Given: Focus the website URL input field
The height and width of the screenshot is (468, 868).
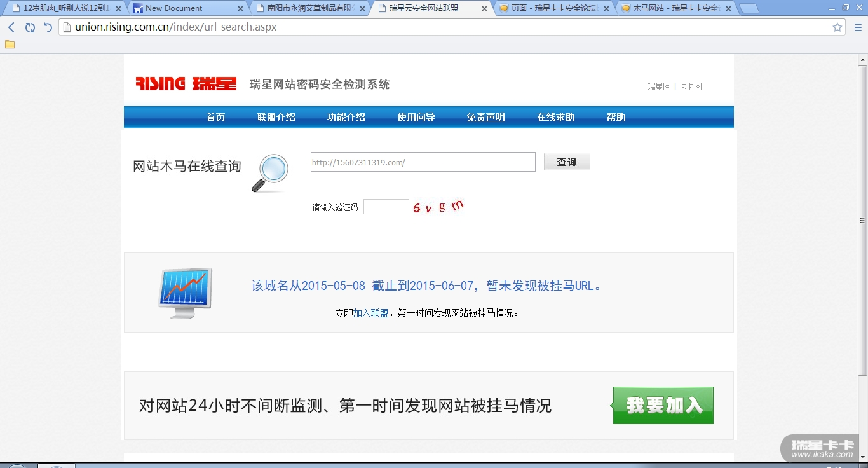Looking at the screenshot, I should coord(423,162).
